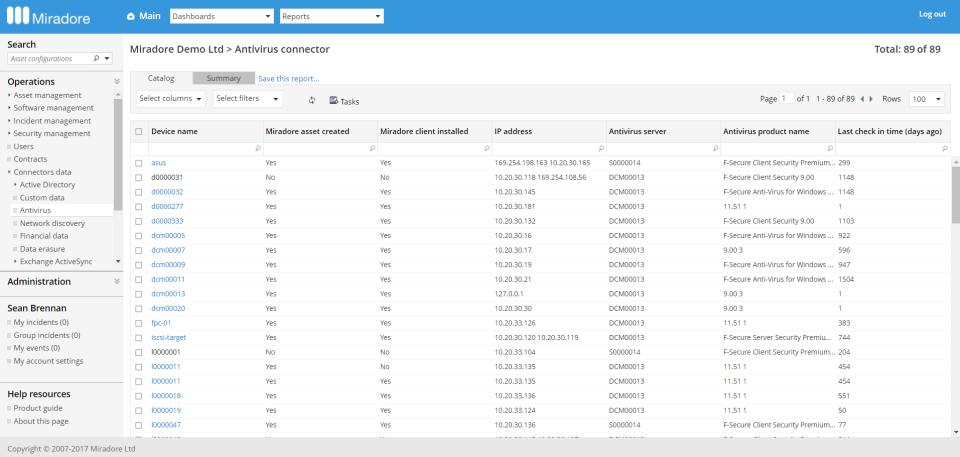Switch to the Catalog tab
This screenshot has height=457, width=960.
click(162, 78)
